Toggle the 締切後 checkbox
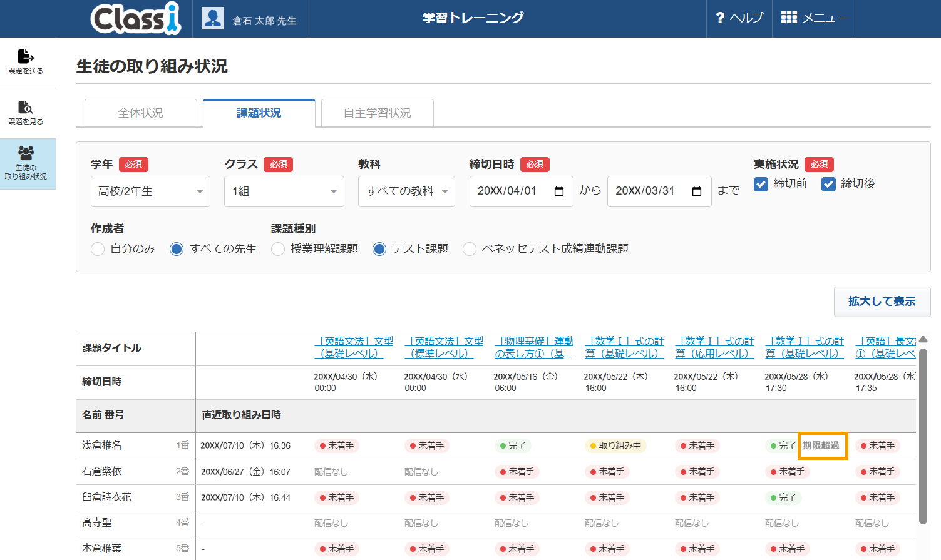Viewport: 941px width, 560px height. pos(828,184)
